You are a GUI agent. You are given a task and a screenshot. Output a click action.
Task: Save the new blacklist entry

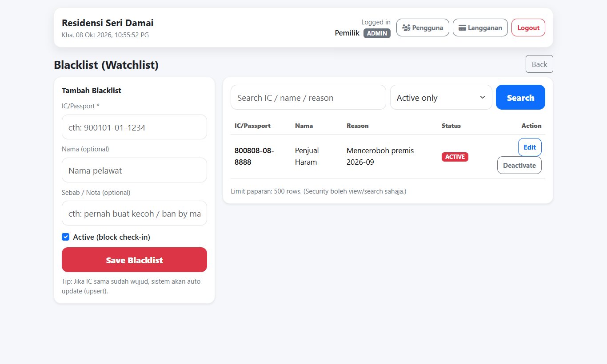point(134,260)
